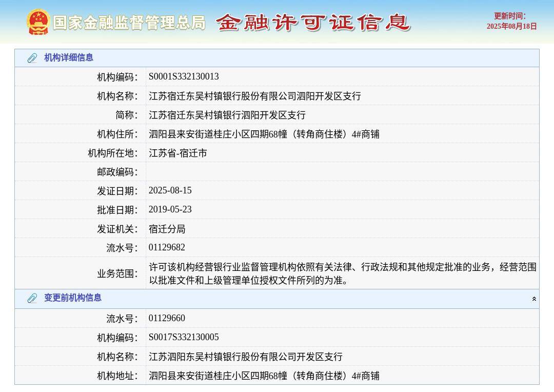
Task: Select previous name 江苏泗阳东吴村镇银行股份有限公司开发区支行
Action: tap(246, 356)
